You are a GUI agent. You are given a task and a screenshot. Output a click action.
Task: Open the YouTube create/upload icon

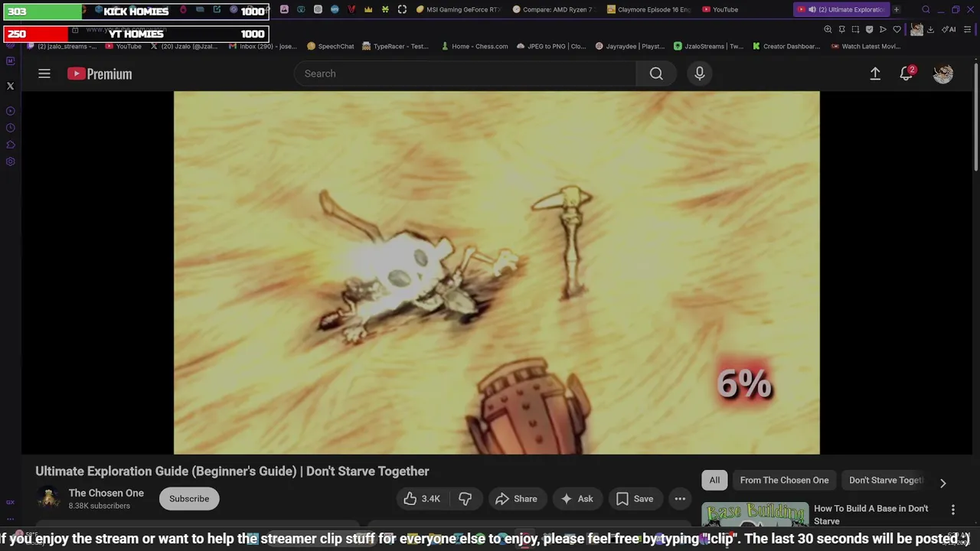coord(875,73)
